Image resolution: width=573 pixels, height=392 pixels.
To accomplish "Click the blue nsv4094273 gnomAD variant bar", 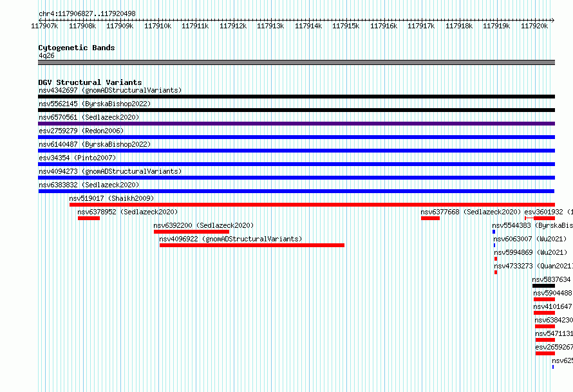I will coord(296,178).
